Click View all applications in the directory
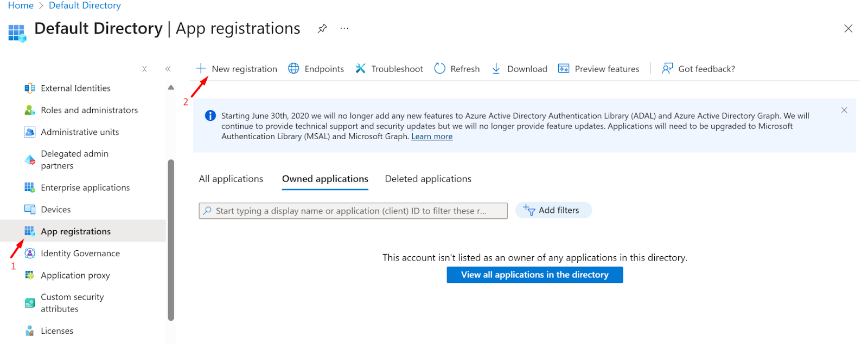868x344 pixels. click(x=535, y=275)
